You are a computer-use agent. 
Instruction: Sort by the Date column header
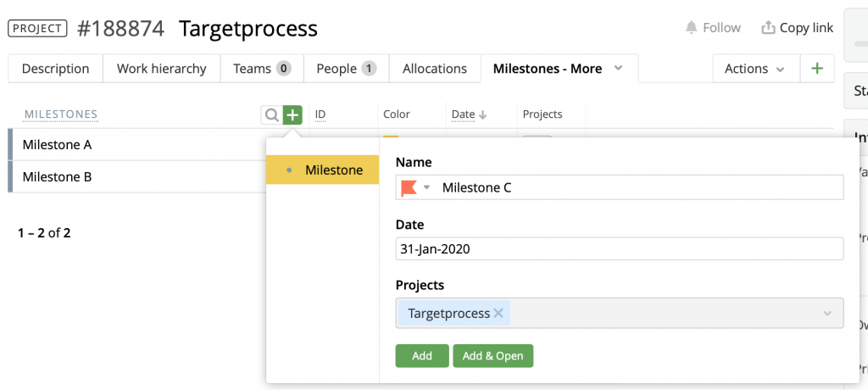click(464, 114)
